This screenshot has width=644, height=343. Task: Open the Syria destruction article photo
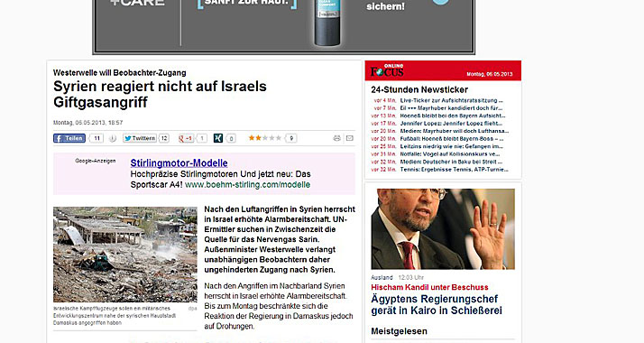pos(125,255)
